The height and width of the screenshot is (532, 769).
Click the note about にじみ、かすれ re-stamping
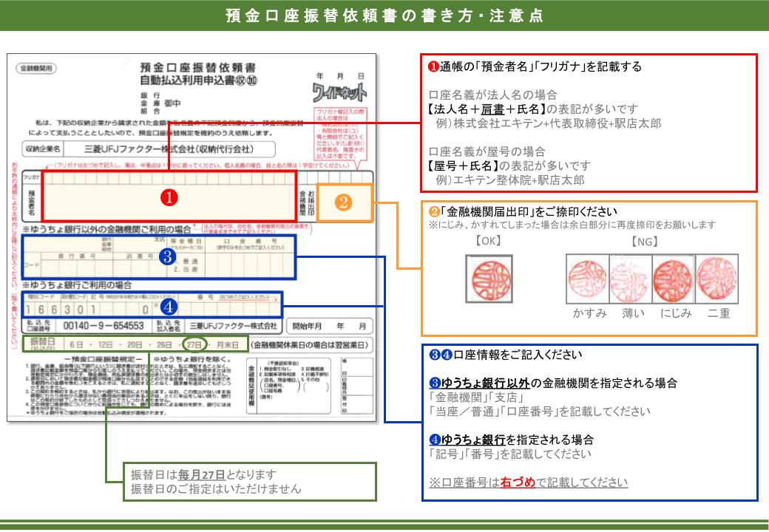pos(573,225)
